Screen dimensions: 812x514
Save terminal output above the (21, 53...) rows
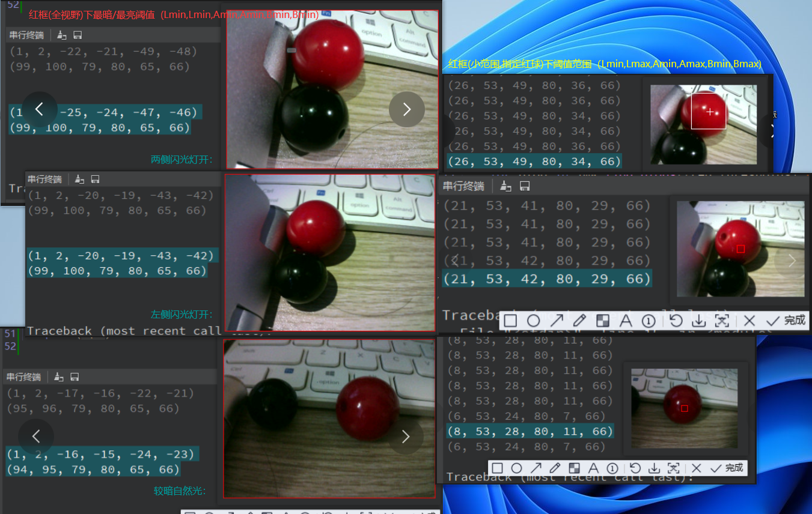pyautogui.click(x=525, y=186)
